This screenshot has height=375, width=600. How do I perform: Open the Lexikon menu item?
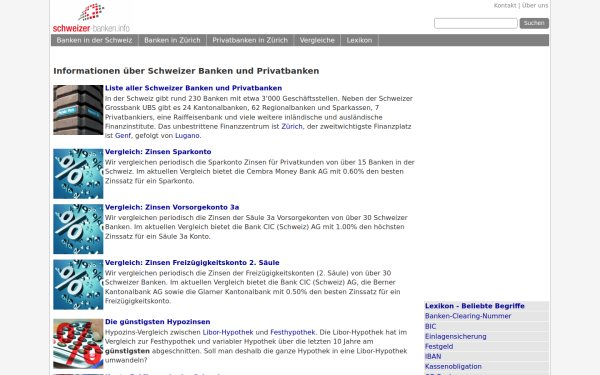(x=359, y=40)
